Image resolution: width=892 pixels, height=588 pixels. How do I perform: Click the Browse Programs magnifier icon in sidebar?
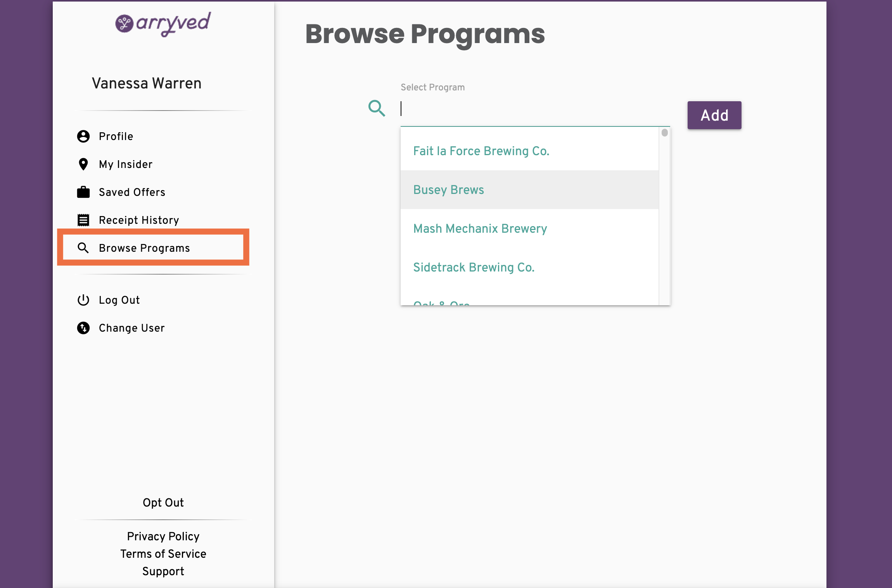click(83, 248)
